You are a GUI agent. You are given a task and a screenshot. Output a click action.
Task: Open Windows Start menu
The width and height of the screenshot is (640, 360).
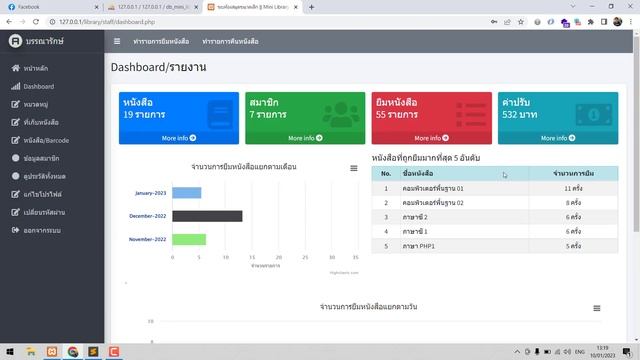10,351
